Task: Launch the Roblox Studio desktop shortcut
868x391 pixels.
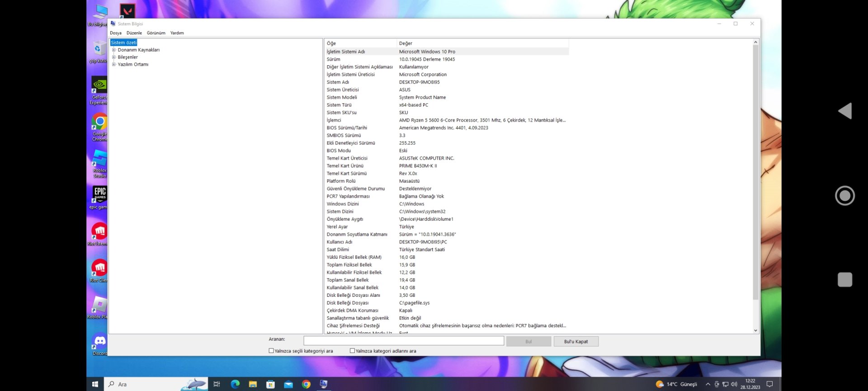Action: [x=99, y=164]
